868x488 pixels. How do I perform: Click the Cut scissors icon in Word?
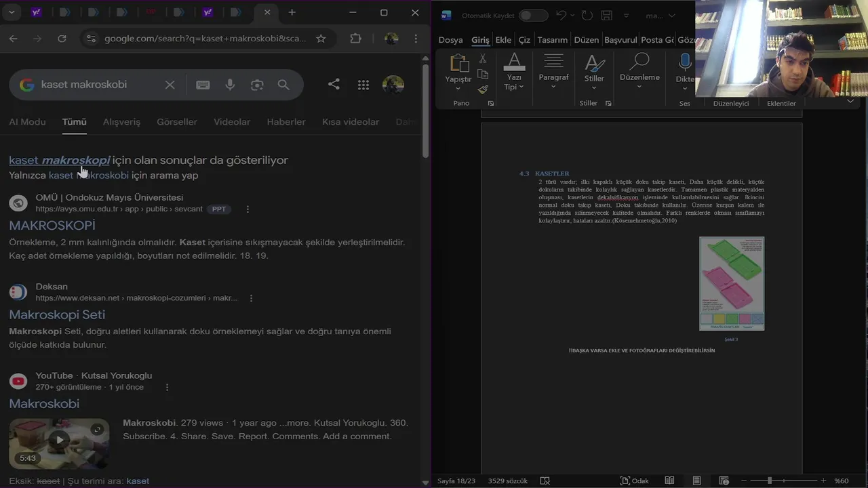coord(483,60)
